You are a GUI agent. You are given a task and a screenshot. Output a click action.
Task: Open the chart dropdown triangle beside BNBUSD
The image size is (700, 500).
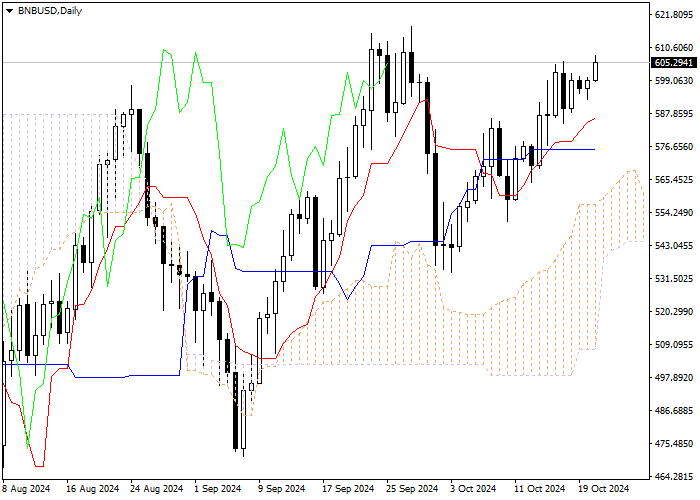(x=9, y=11)
